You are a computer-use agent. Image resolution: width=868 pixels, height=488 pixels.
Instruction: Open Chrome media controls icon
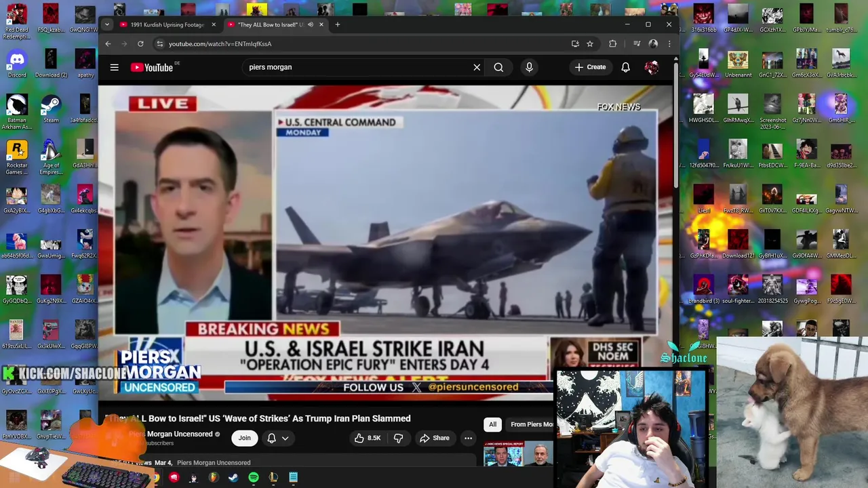[x=636, y=43]
